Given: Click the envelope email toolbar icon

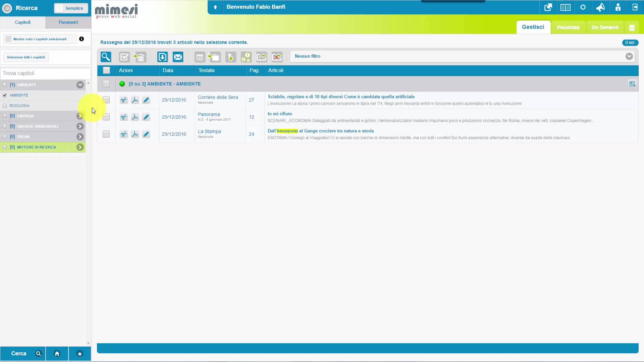Looking at the screenshot, I should (x=178, y=57).
